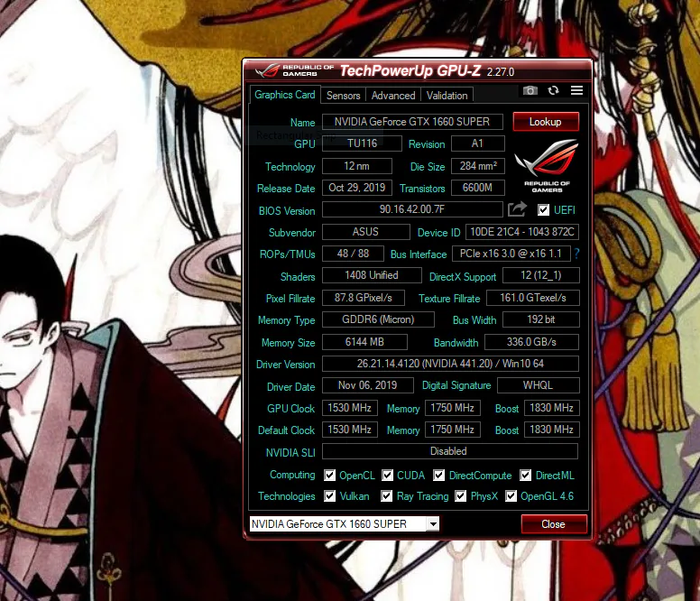Click the red Close button
700x601 pixels.
[554, 523]
